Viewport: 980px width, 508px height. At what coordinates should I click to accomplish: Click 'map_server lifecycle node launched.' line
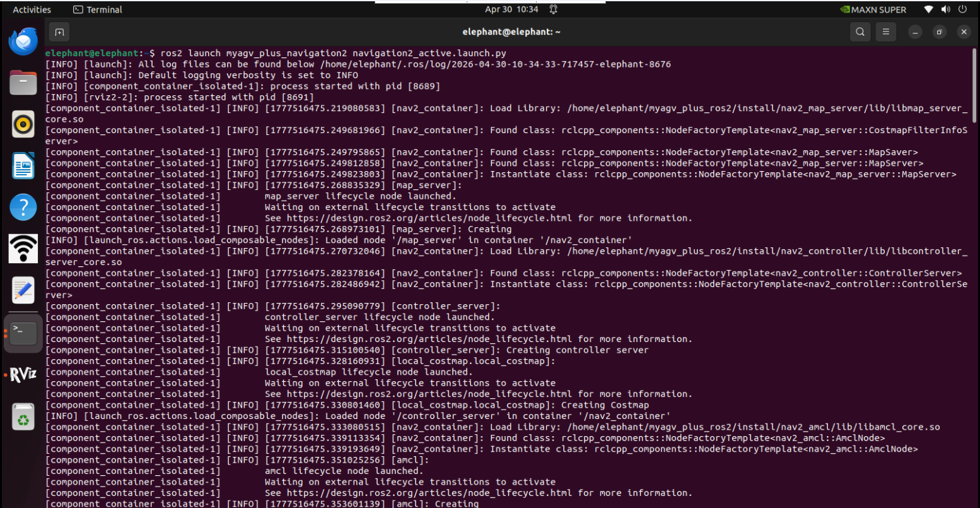(x=359, y=196)
